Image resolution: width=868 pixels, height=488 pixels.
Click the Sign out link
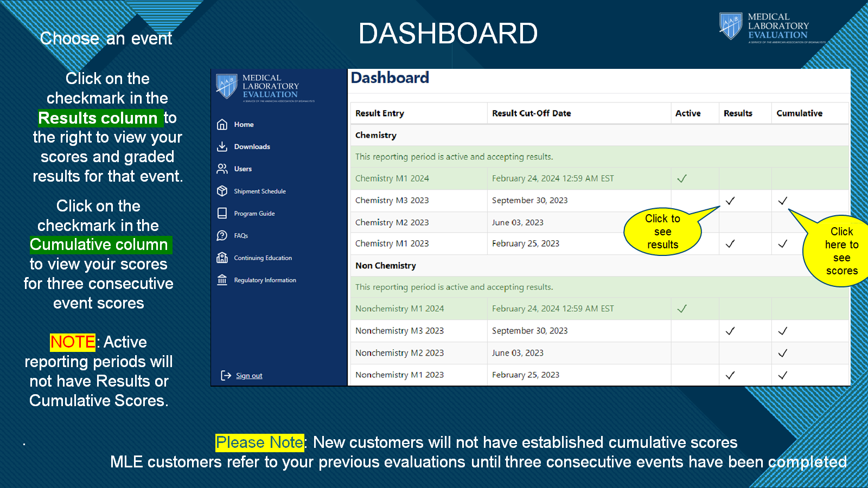click(x=249, y=376)
